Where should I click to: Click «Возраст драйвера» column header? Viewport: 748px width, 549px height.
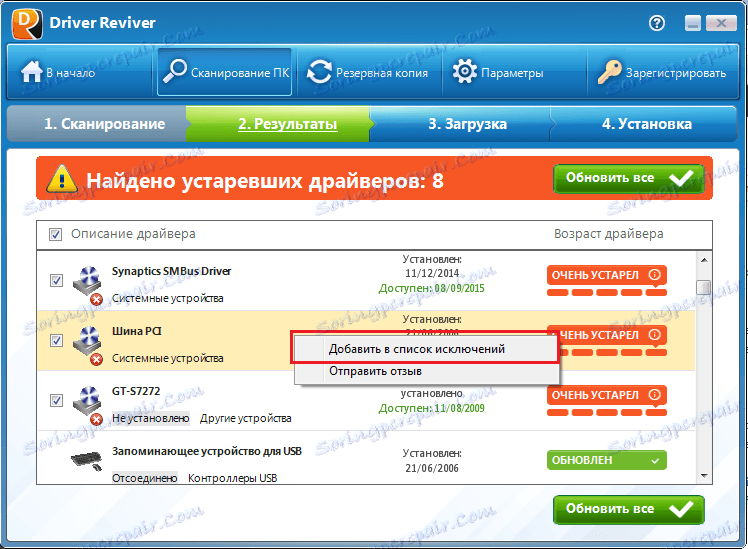pos(608,234)
